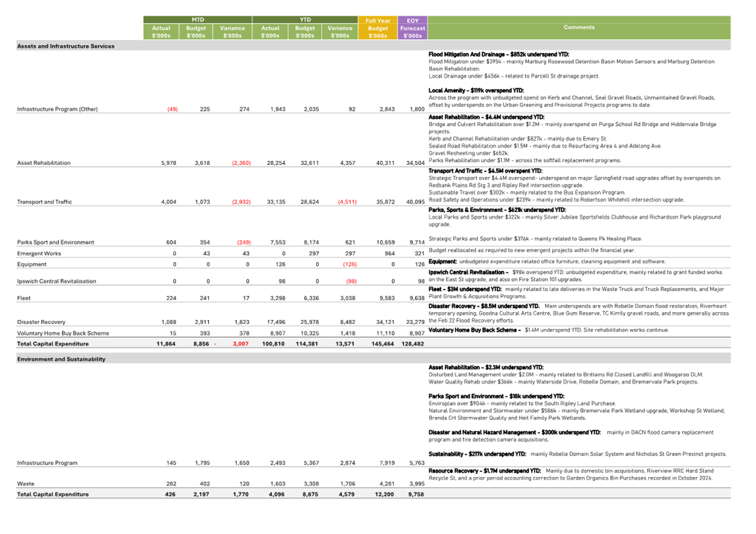756x534 pixels.
Task: Click the Comments column header
Action: [579, 27]
